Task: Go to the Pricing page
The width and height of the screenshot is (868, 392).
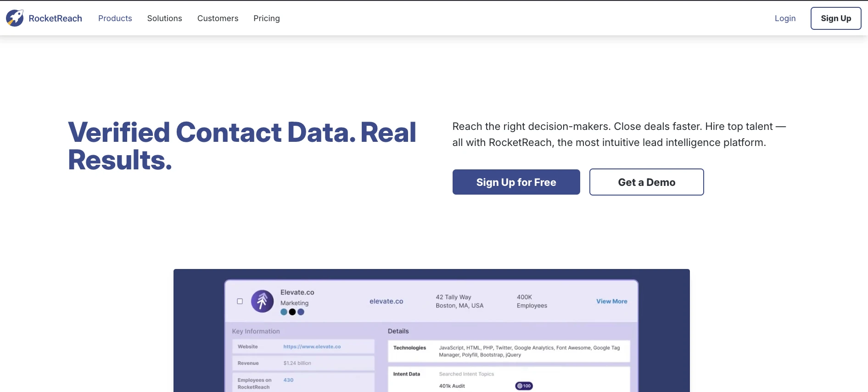Action: pos(267,18)
